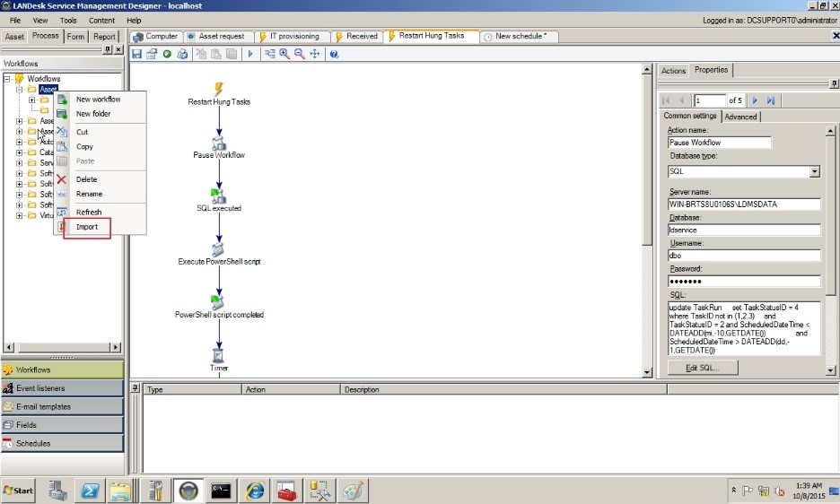The width and height of the screenshot is (840, 504).
Task: Click the blue run arrow toolbar icon
Action: [250, 54]
